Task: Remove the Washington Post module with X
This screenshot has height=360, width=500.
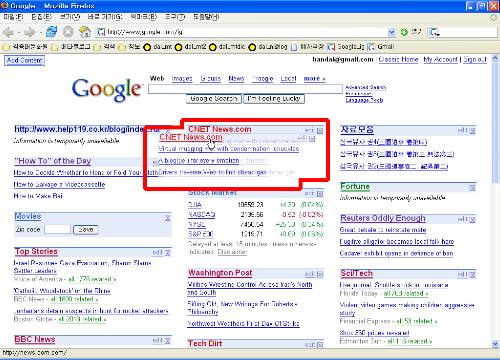Action: click(320, 275)
